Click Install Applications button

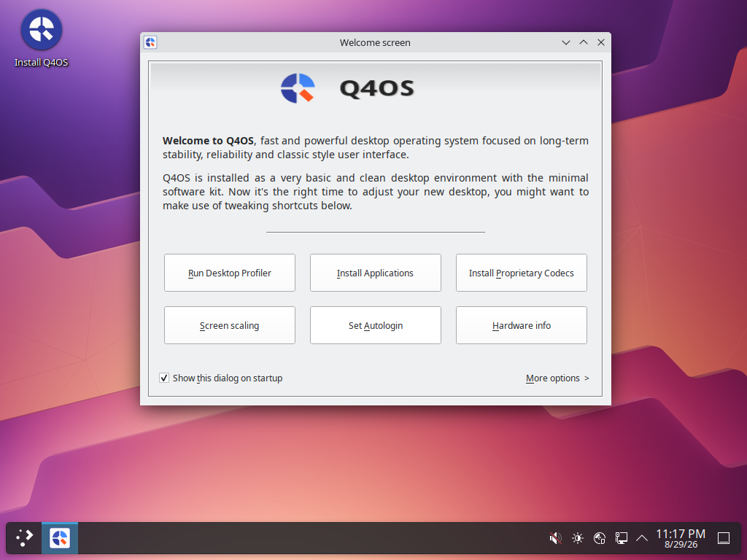(x=376, y=273)
